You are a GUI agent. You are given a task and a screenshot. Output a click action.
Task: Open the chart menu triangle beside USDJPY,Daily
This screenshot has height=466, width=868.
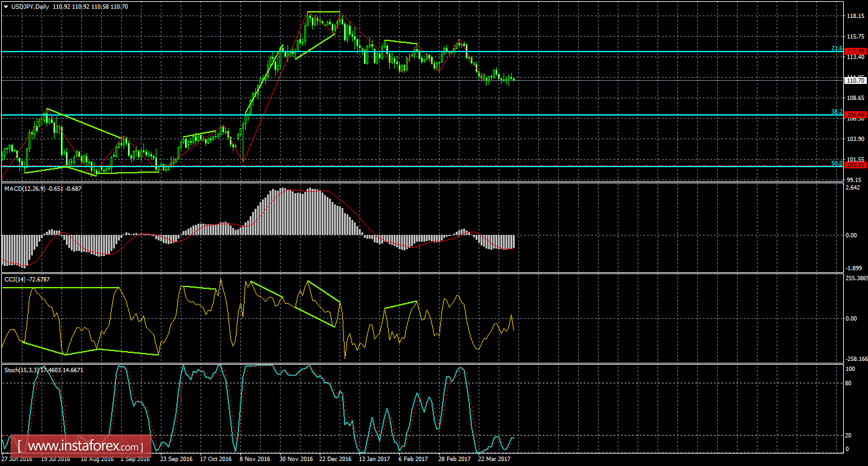tap(5, 6)
